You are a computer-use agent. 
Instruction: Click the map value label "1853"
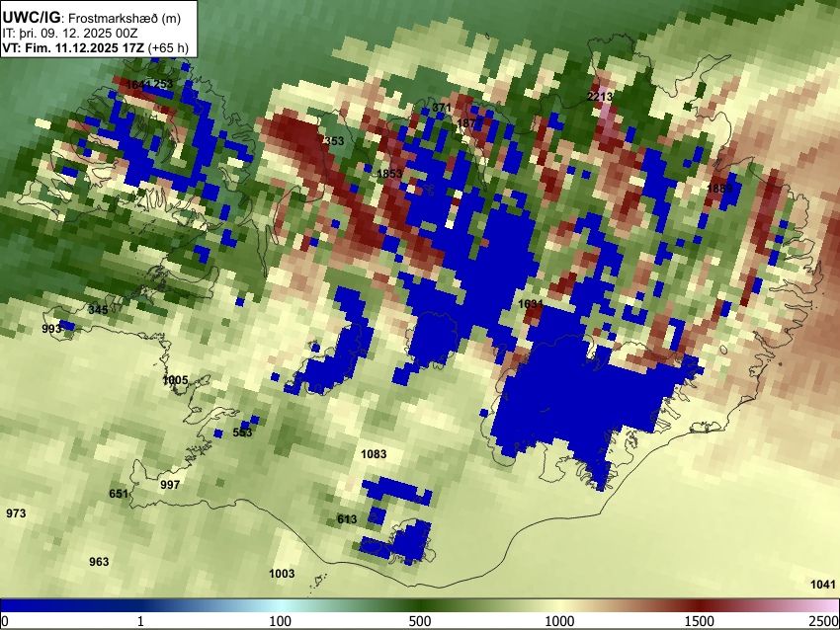click(x=389, y=174)
